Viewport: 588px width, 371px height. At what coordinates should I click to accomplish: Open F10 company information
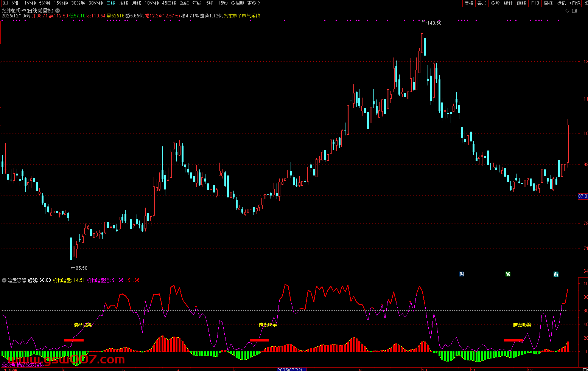[535, 3]
